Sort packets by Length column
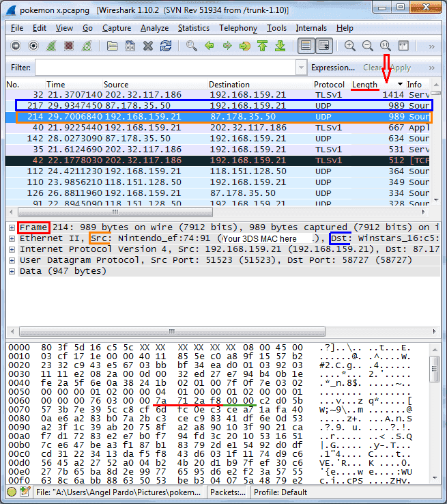 click(378, 85)
